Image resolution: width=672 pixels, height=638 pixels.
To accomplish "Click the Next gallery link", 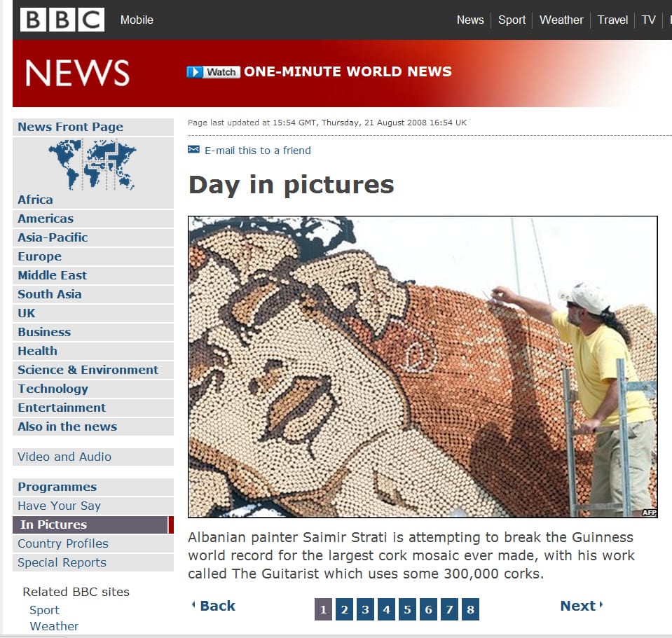I will (x=582, y=606).
